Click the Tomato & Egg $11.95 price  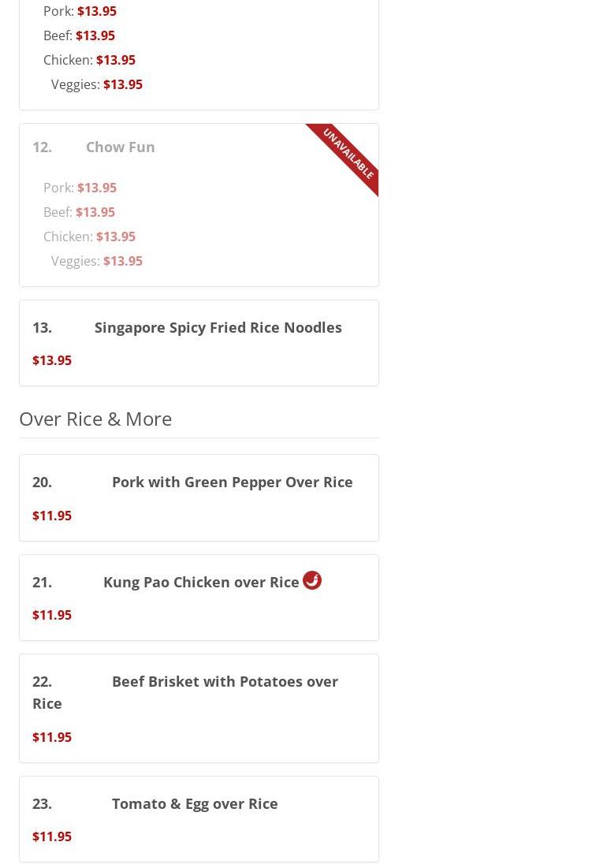(52, 836)
